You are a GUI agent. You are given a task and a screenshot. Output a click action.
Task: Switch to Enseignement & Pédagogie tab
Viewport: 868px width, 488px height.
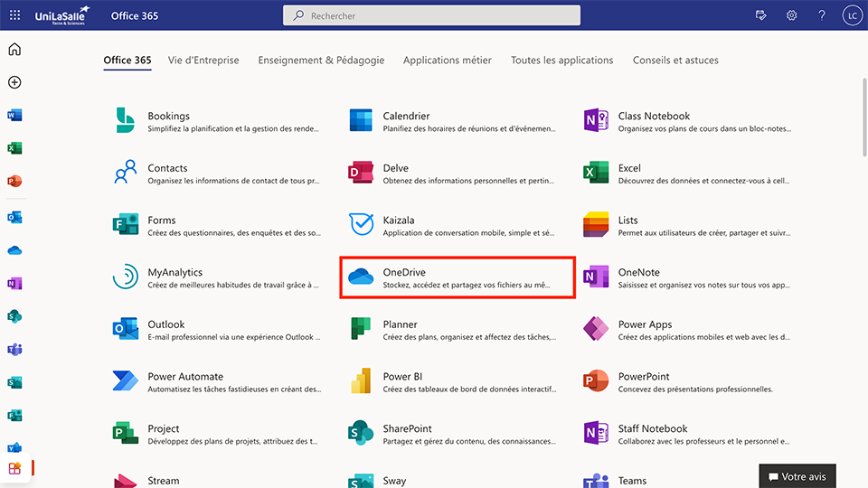click(x=321, y=60)
